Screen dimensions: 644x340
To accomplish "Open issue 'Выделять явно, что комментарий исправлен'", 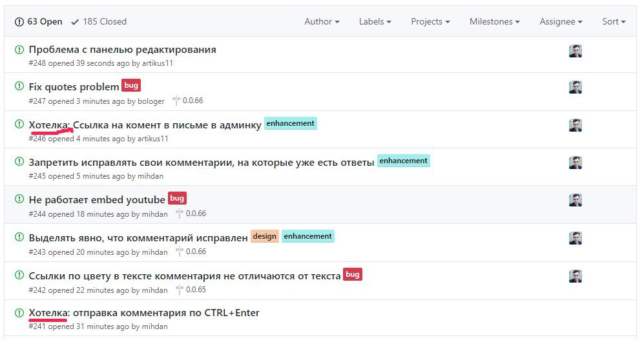I will pos(138,238).
